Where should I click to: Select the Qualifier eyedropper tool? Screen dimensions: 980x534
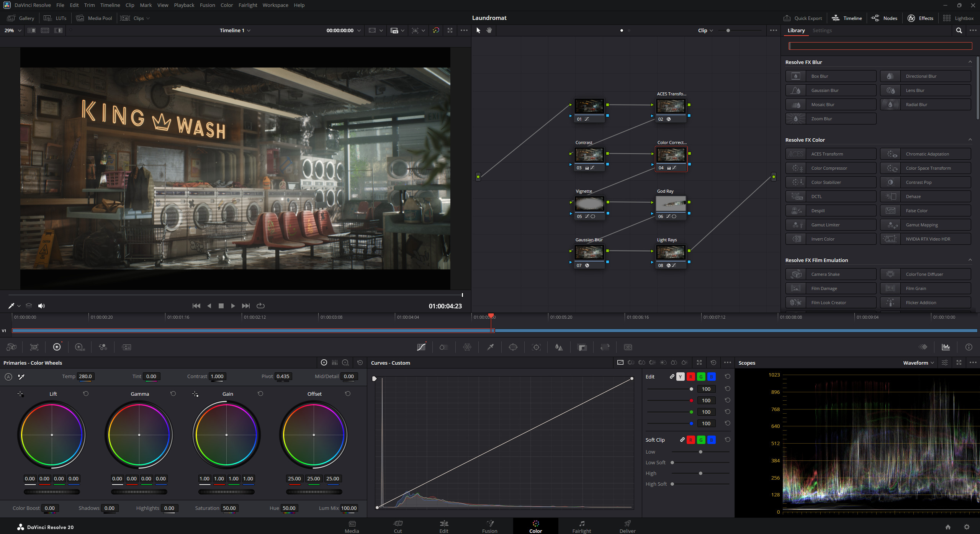coord(490,347)
